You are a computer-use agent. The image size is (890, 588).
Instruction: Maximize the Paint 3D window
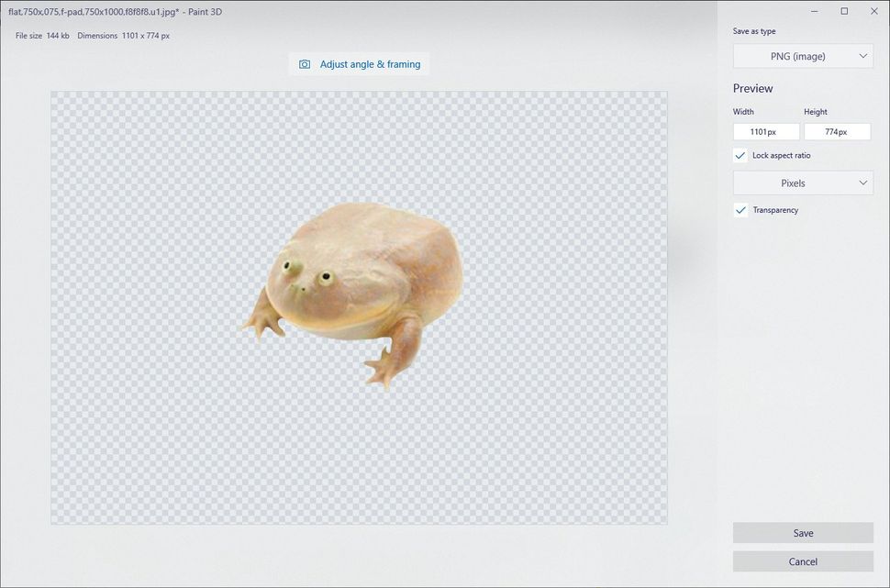844,11
